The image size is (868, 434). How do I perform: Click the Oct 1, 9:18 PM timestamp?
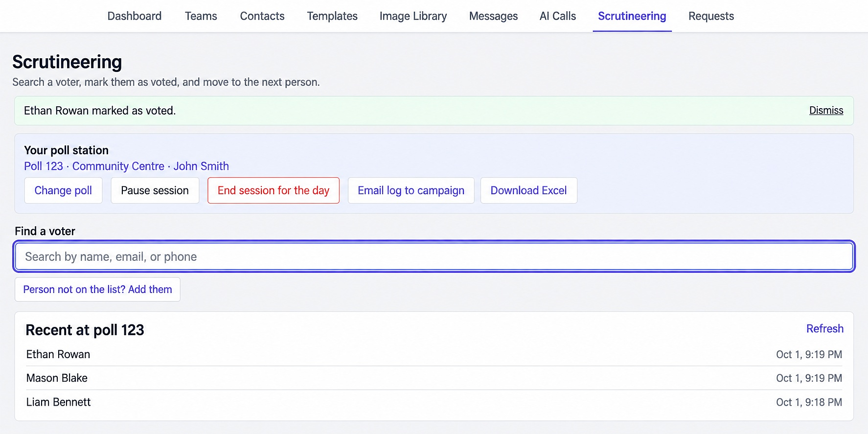[x=809, y=402]
